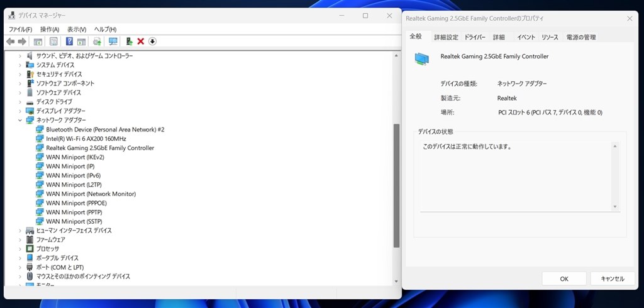Click the black down-arrow disable device icon
The width and height of the screenshot is (644, 308).
click(152, 41)
